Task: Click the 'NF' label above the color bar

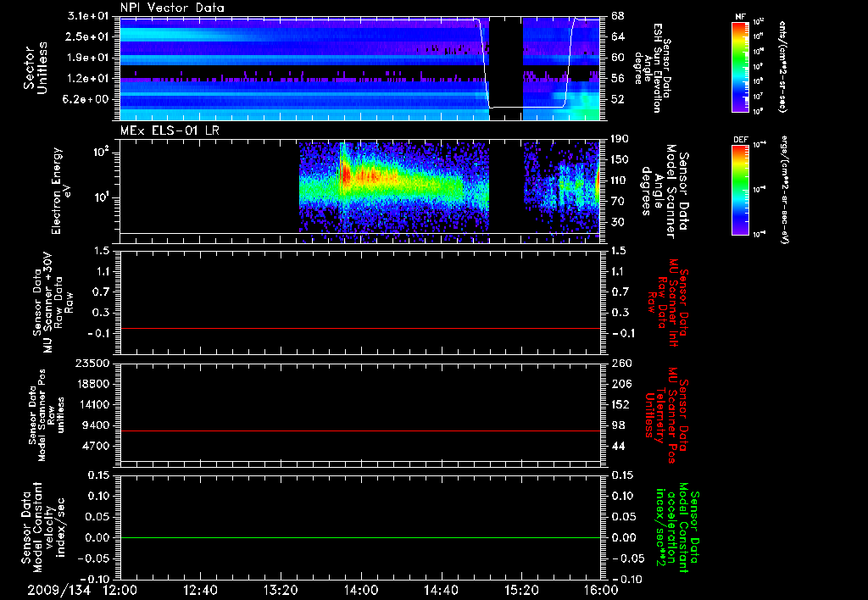Action: pos(741,17)
